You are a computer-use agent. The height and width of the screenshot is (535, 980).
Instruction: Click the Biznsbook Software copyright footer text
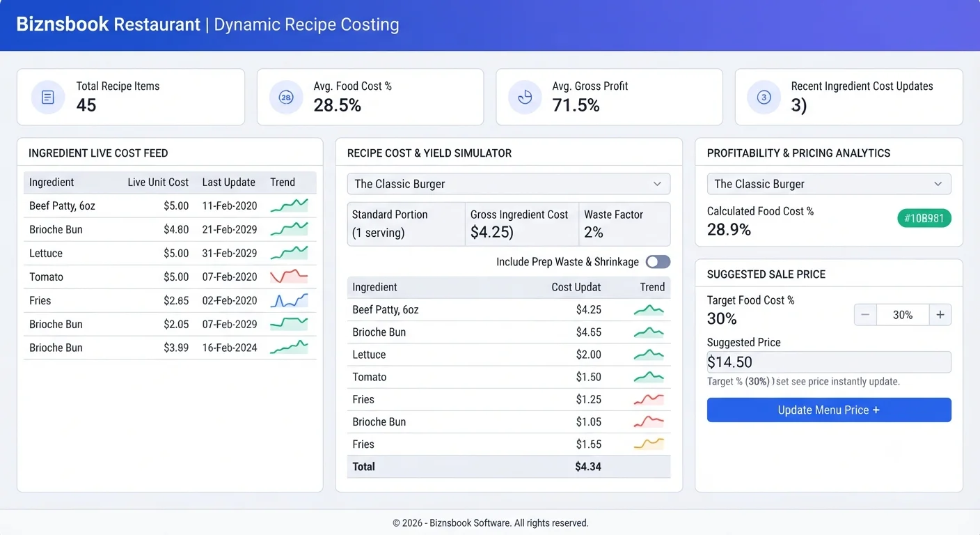tap(490, 523)
